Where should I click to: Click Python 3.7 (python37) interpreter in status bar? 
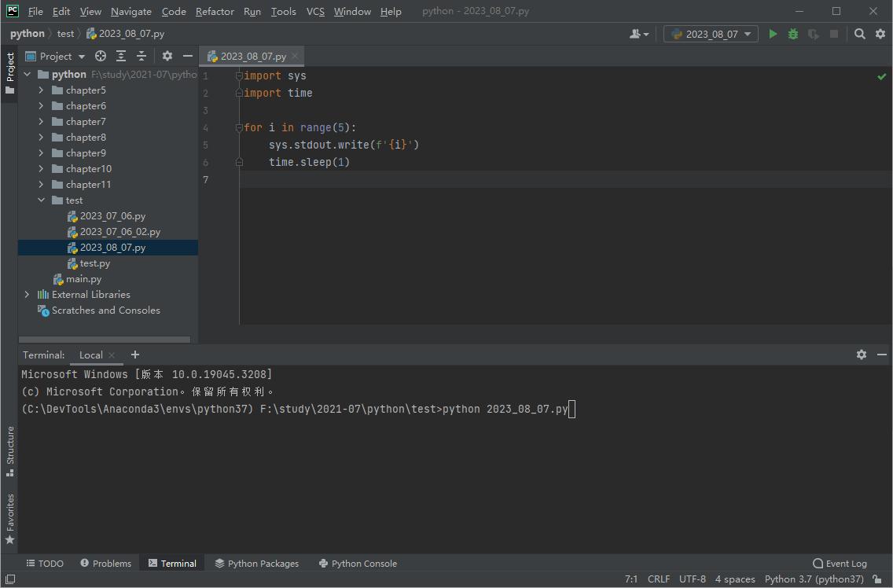pos(814,579)
